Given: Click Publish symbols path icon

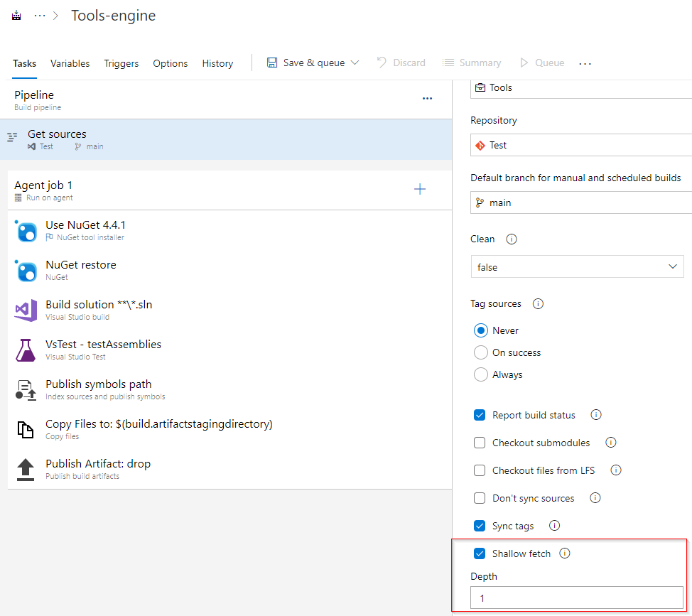Looking at the screenshot, I should coord(26,390).
